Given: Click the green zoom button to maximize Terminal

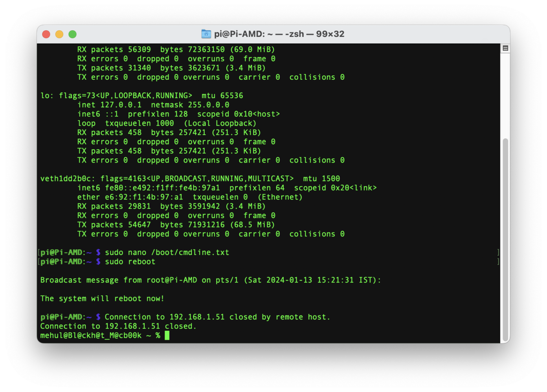Looking at the screenshot, I should (x=72, y=34).
